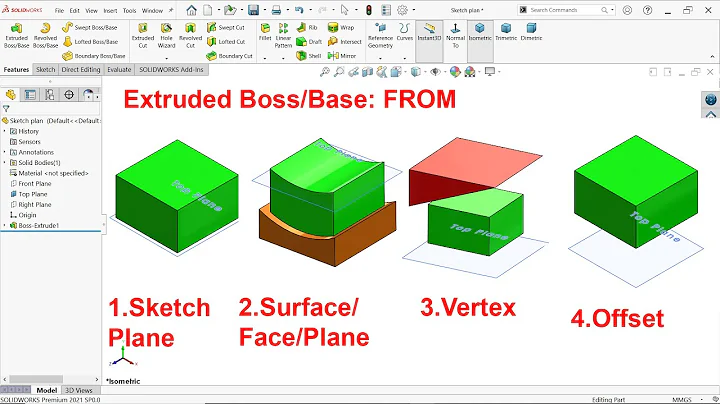Open the Insert menu
The height and width of the screenshot is (404, 720).
pyautogui.click(x=110, y=10)
